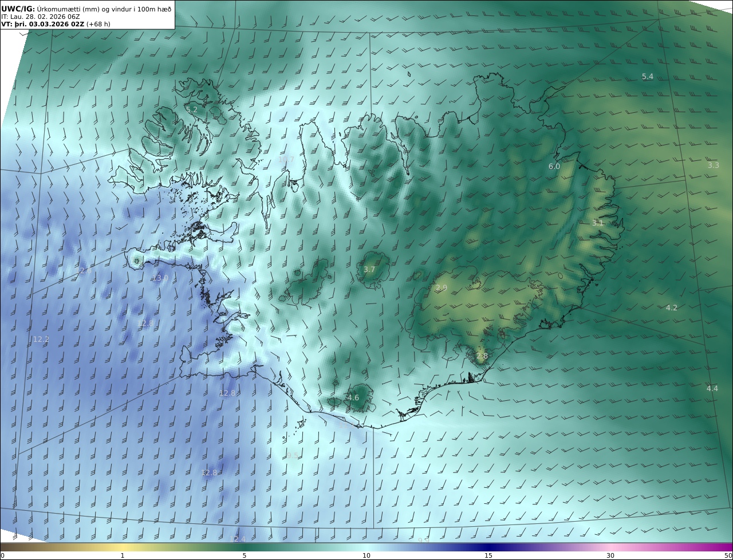The height and width of the screenshot is (560, 733).
Task: Click the colorbar tick label 1
Action: pyautogui.click(x=123, y=555)
